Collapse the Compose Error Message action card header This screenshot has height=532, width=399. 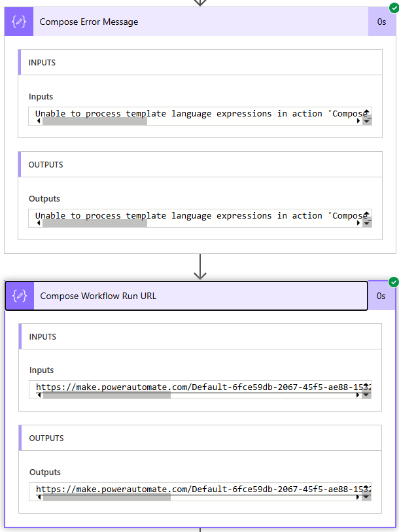pos(196,22)
